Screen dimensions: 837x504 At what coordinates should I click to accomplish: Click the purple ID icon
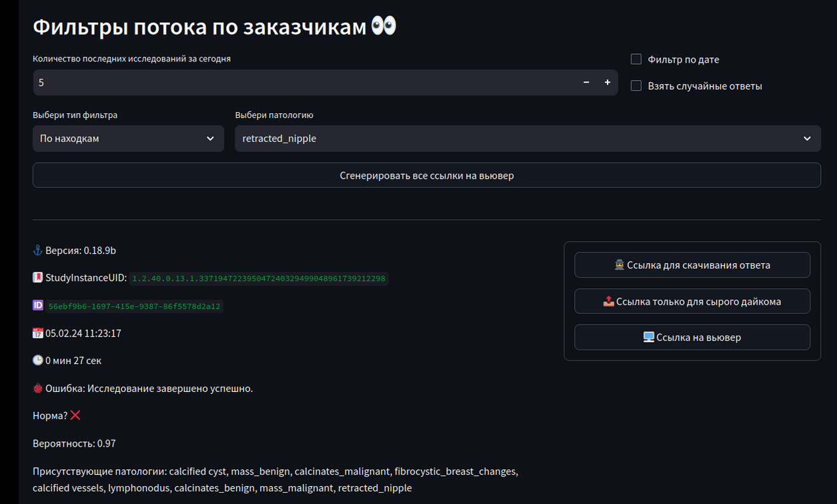[38, 305]
